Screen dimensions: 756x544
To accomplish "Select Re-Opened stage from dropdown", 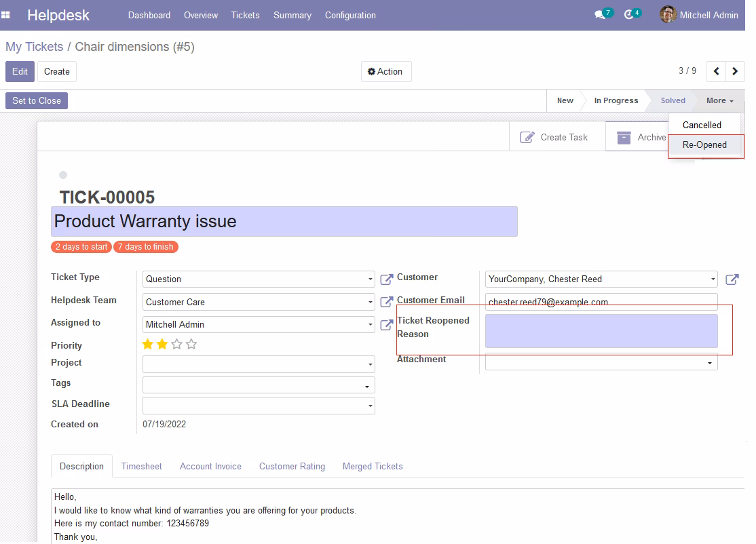I will click(x=704, y=144).
